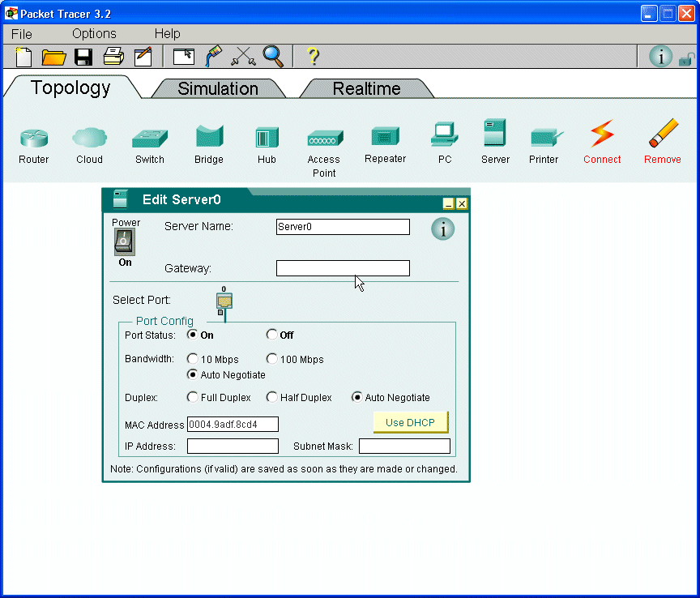Click the info icon in main toolbar
The image size is (700, 598).
(660, 57)
